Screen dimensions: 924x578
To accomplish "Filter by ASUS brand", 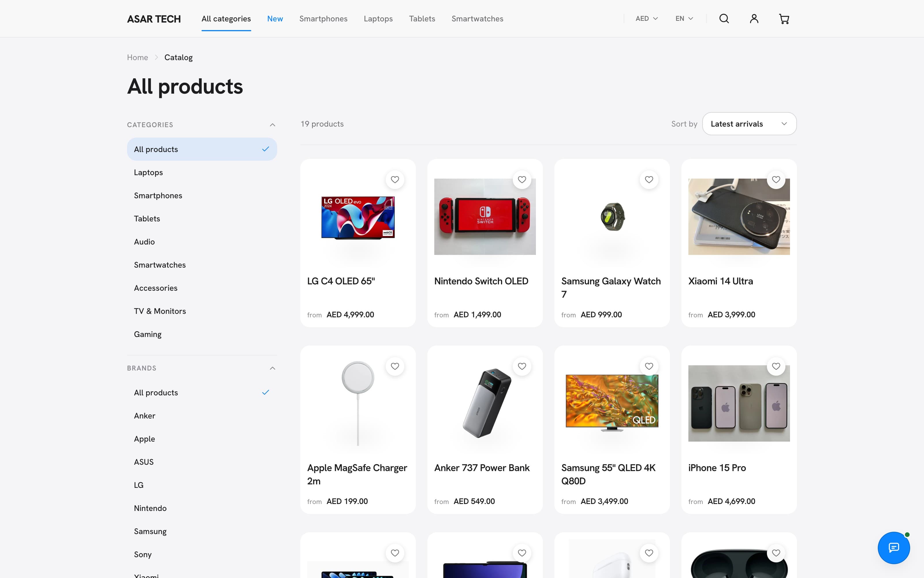I will click(202, 462).
